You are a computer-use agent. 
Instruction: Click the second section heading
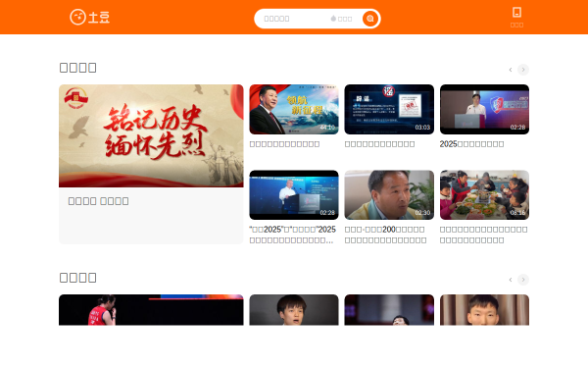click(x=78, y=278)
